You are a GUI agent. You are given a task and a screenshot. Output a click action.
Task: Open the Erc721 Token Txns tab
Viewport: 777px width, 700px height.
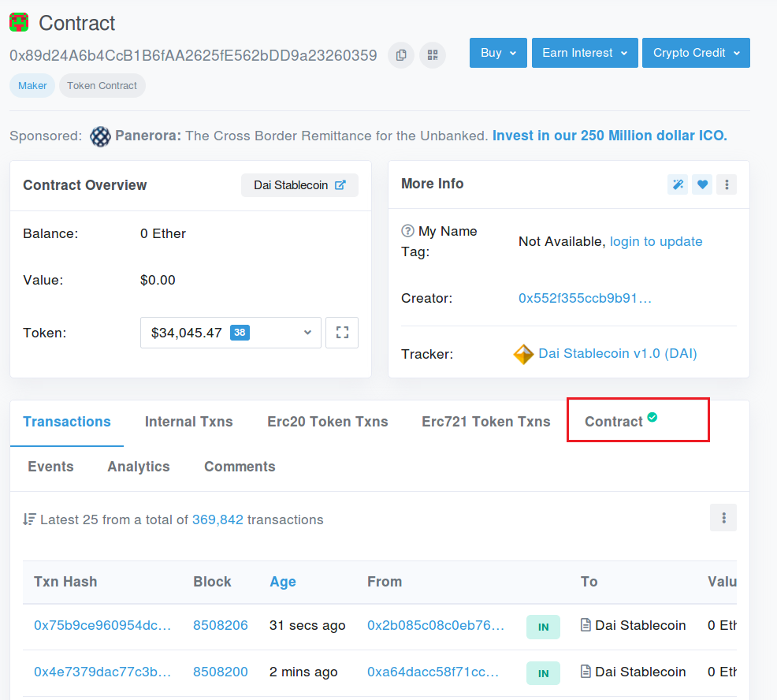click(486, 422)
